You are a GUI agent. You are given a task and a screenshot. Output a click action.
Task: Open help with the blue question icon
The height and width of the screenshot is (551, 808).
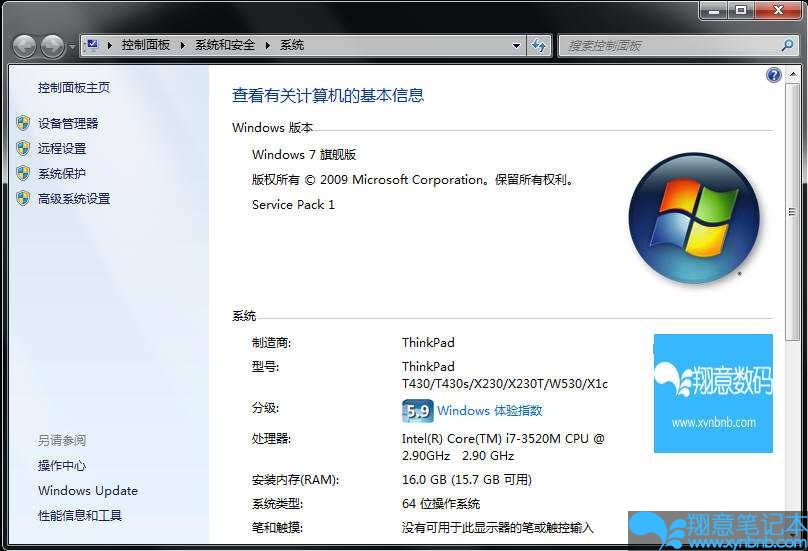773,75
